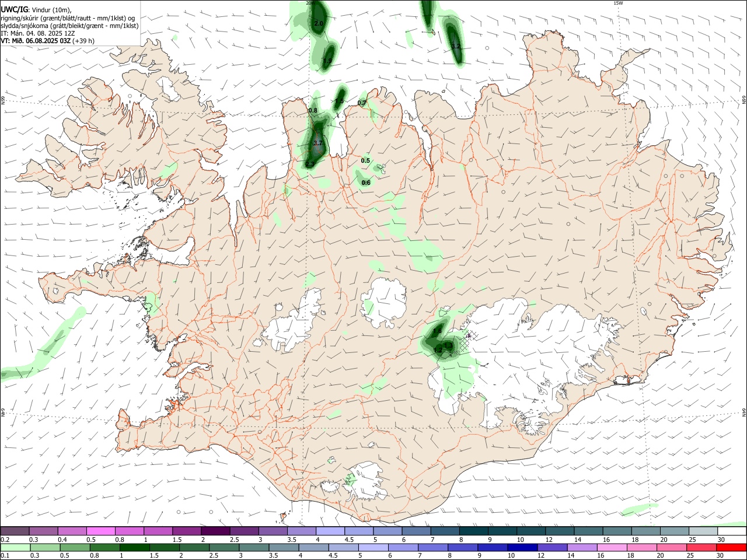This screenshot has width=747, height=560.
Task: Click the lower legend grey-blue 3.5–4 swatch
Action: coord(282,547)
